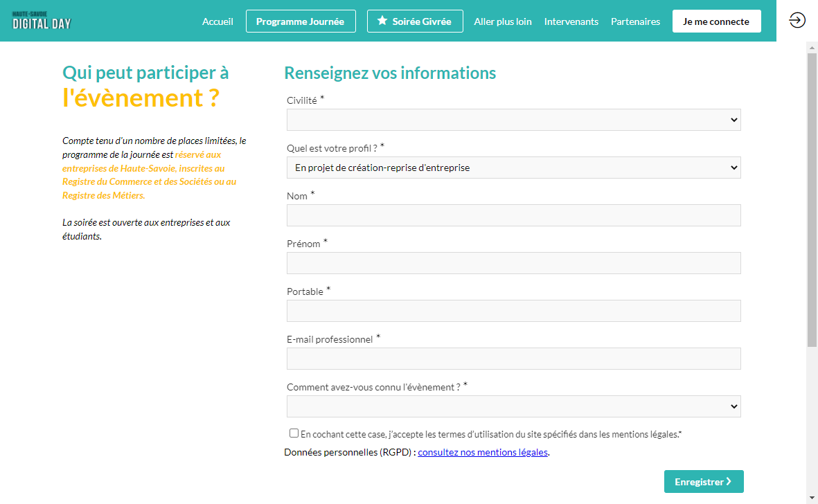Click the scrollbar down arrow
818x504 pixels.
[x=812, y=498]
